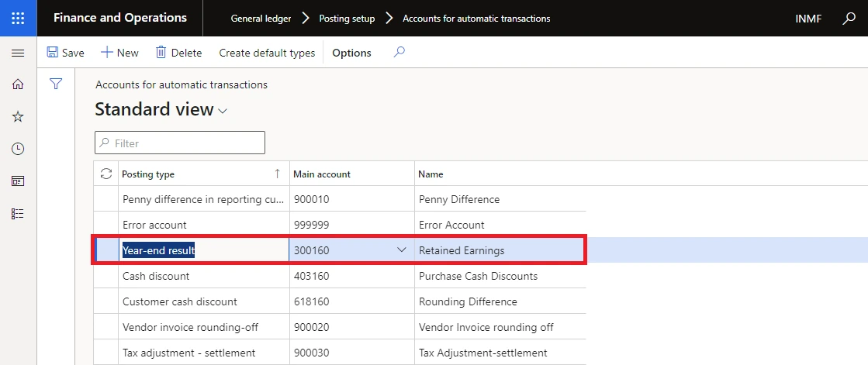
Task: Expand the navigation pane hamburger menu
Action: [18, 53]
